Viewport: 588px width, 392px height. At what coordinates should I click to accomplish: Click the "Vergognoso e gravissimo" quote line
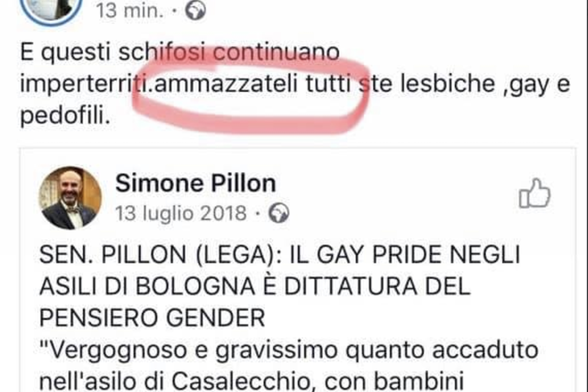[289, 350]
